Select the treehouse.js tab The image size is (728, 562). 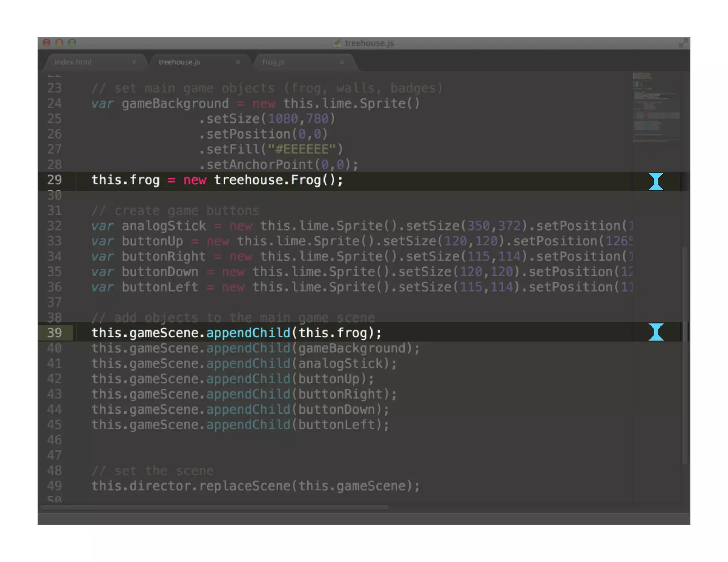click(179, 62)
